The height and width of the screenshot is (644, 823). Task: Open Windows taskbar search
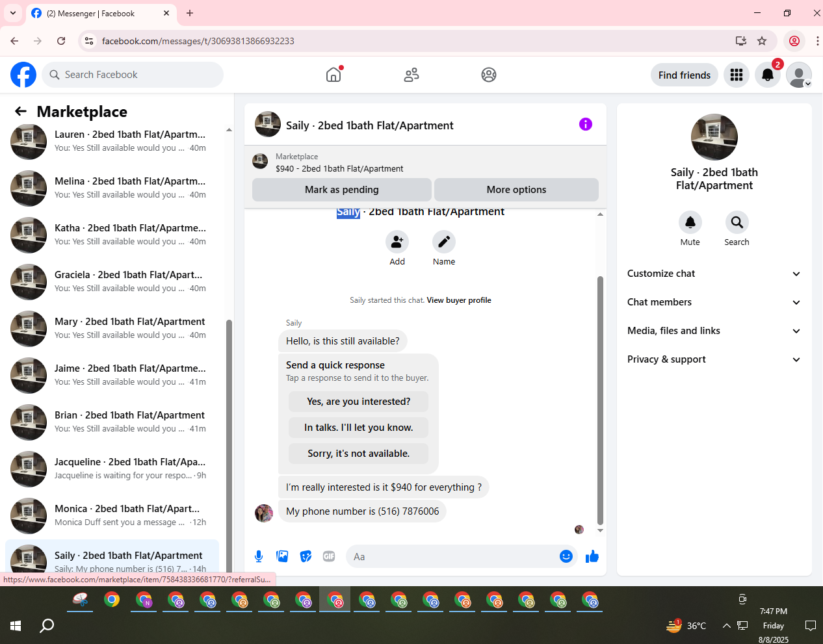(47, 626)
